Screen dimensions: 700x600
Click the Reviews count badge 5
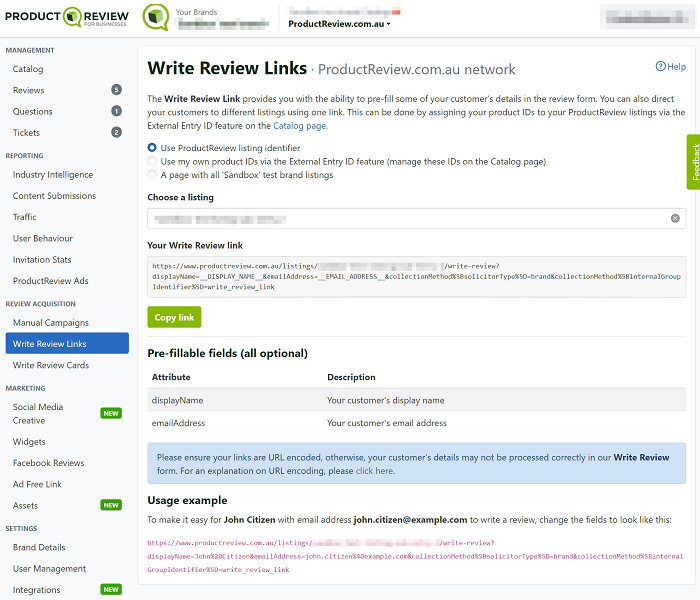pos(116,90)
